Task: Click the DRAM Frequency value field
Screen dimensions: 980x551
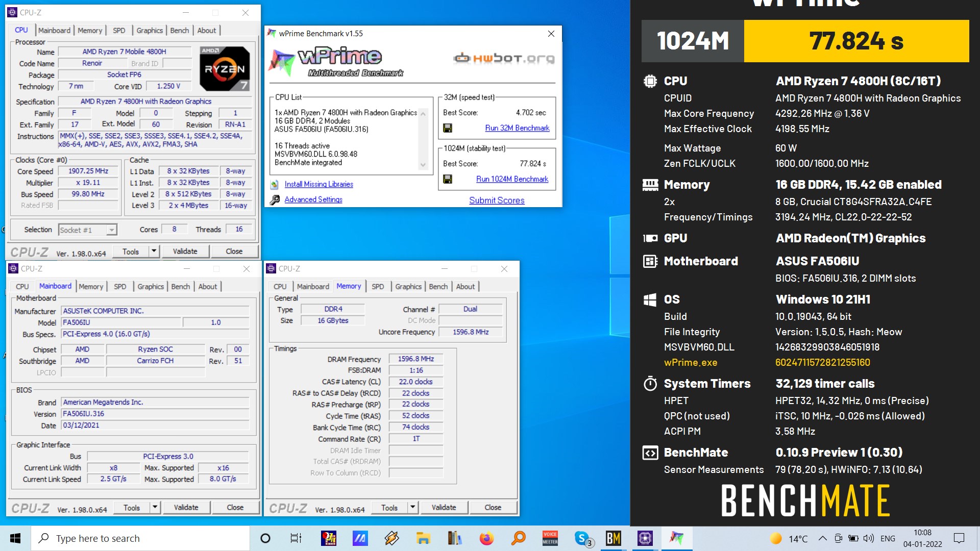Action: pos(415,359)
